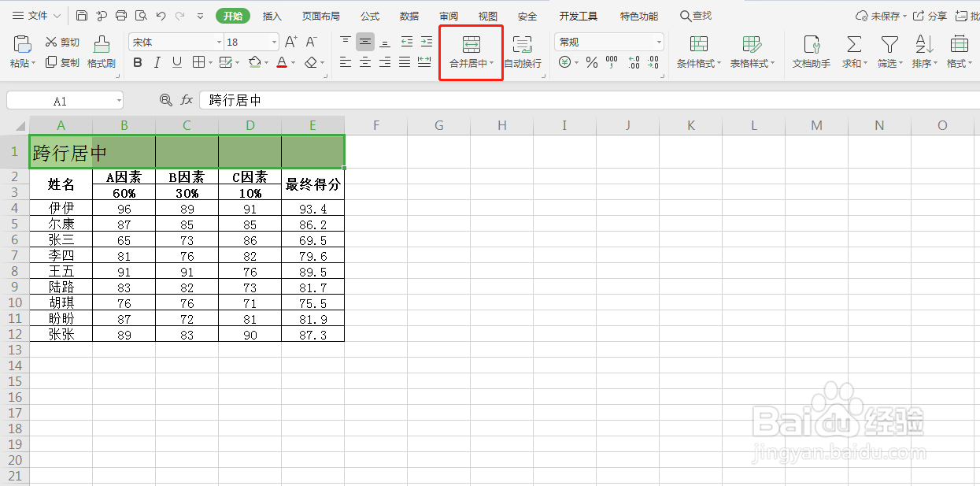Screen dimensions: 980x486
Task: Increase font size with A+ icon
Action: (x=291, y=42)
